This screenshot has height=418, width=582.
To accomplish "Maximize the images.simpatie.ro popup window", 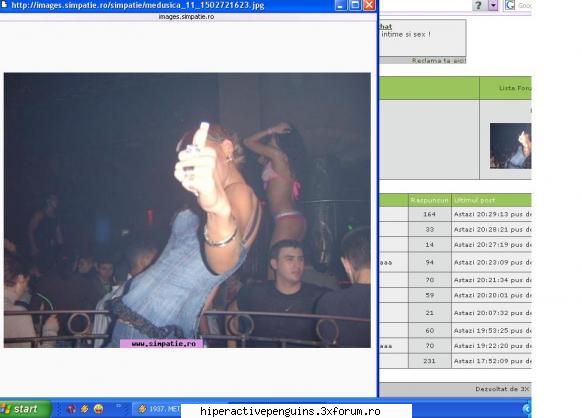I will coord(355,5).
